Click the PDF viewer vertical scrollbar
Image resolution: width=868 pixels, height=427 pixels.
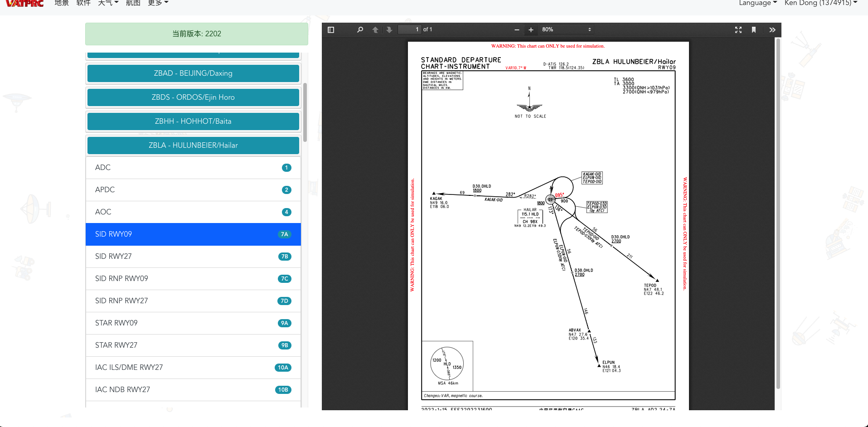pos(778,213)
